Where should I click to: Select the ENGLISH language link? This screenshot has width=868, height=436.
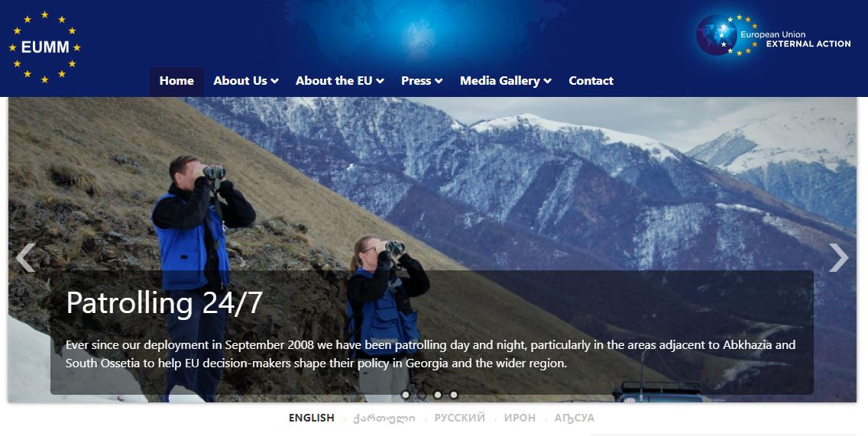312,418
